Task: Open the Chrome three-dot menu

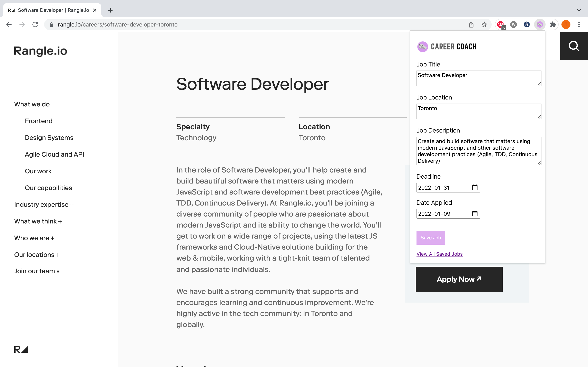Action: pyautogui.click(x=579, y=24)
